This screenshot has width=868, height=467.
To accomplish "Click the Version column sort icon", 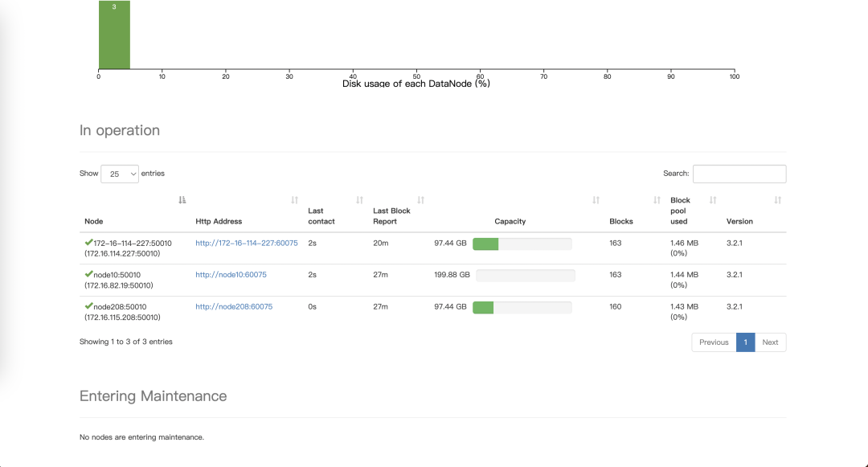I will [x=777, y=200].
